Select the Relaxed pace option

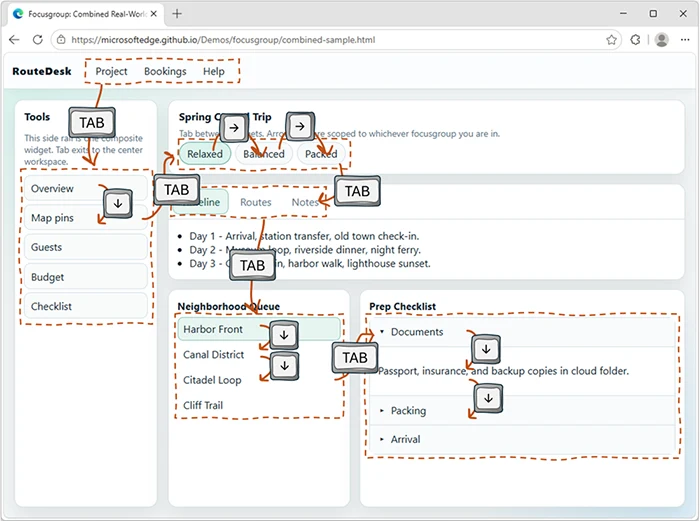tap(204, 154)
